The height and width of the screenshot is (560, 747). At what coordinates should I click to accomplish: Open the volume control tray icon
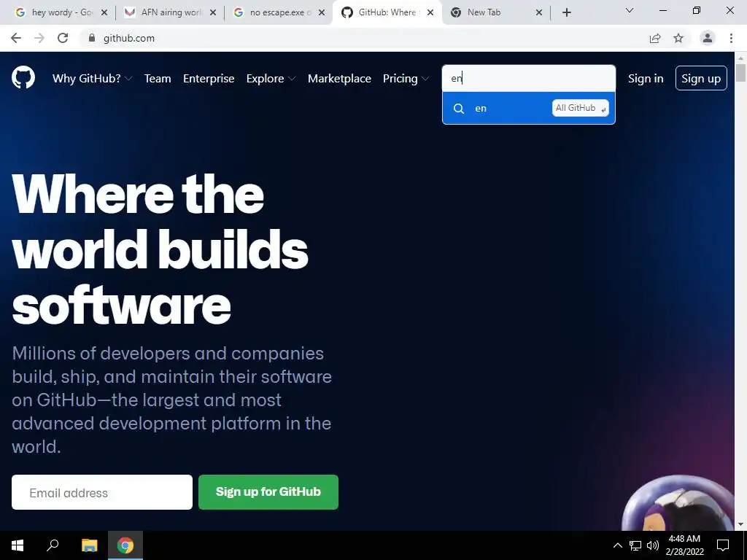(x=653, y=545)
